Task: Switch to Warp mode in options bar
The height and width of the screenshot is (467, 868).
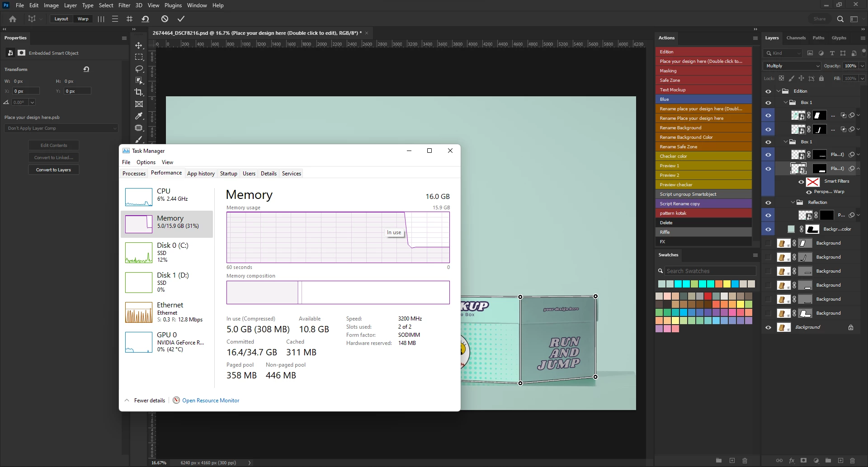Action: (83, 19)
